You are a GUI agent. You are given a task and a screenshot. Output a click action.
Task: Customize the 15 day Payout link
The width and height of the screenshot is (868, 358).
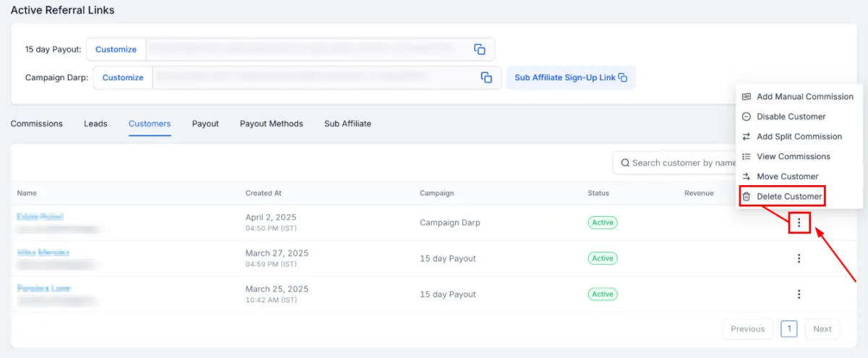click(x=116, y=49)
